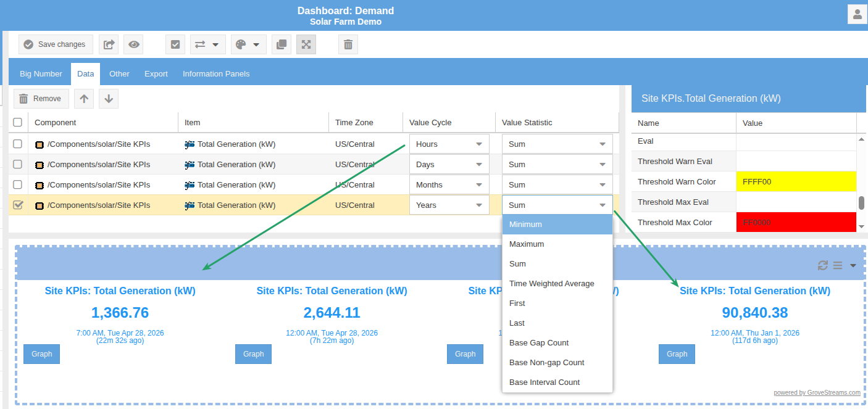Open the share/export arrow icon
This screenshot has width=868, height=409.
109,44
